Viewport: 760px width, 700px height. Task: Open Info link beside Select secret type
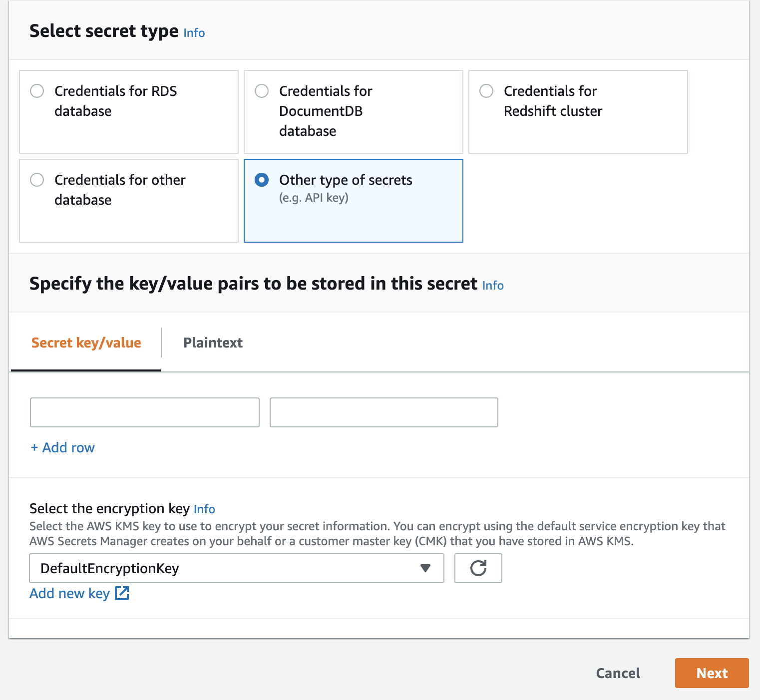pos(194,33)
